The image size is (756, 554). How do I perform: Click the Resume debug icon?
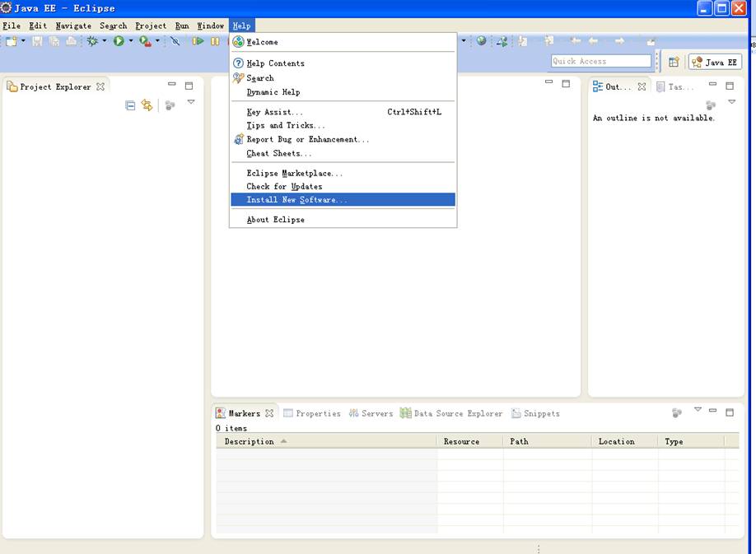[198, 41]
